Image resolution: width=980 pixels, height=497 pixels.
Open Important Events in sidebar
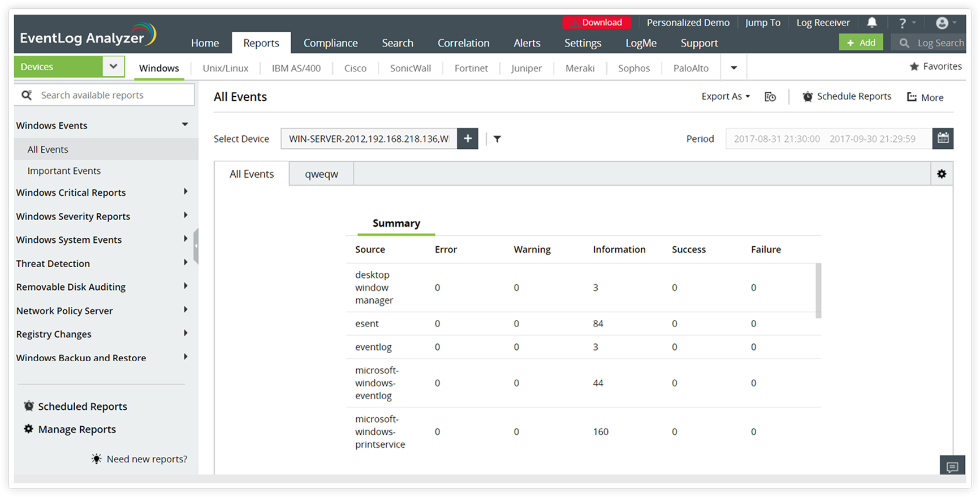point(106,171)
